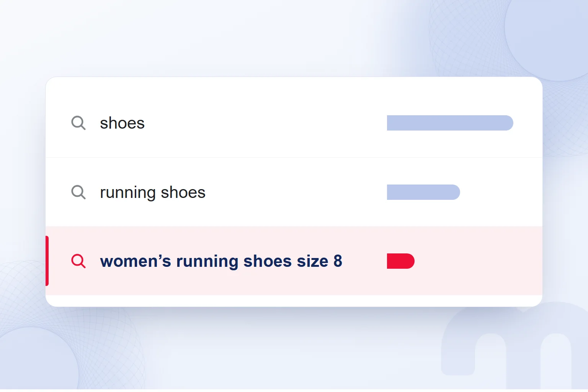Image resolution: width=588 pixels, height=392 pixels.
Task: Click the red search icon in highlighted row
Action: point(78,261)
